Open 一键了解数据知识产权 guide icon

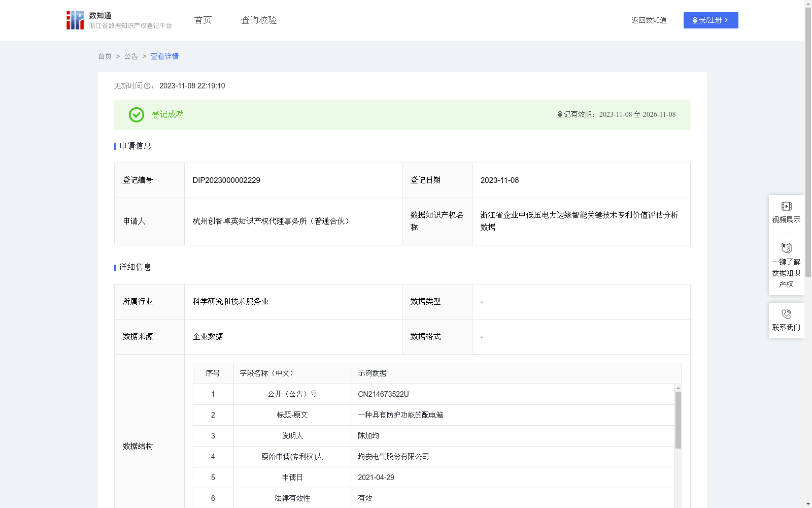(786, 248)
